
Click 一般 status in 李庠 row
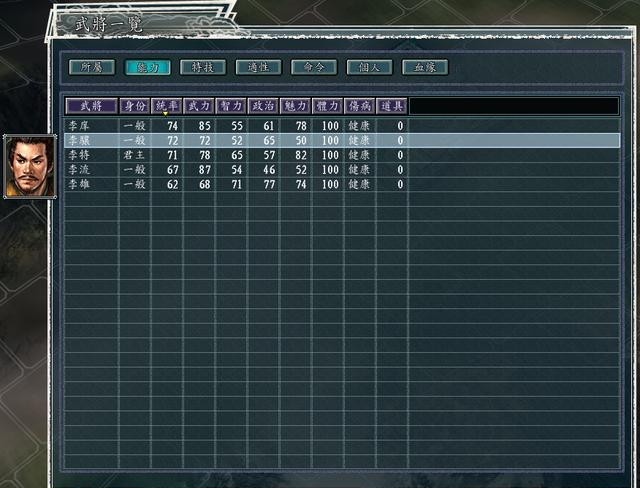click(x=134, y=126)
